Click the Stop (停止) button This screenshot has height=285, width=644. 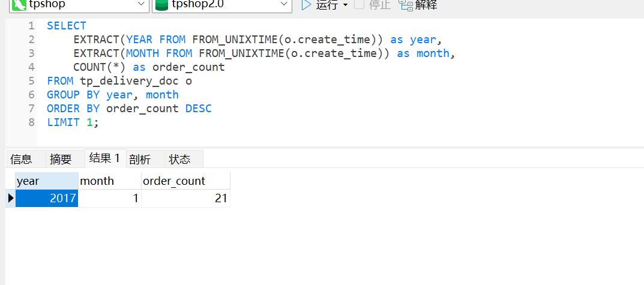373,5
